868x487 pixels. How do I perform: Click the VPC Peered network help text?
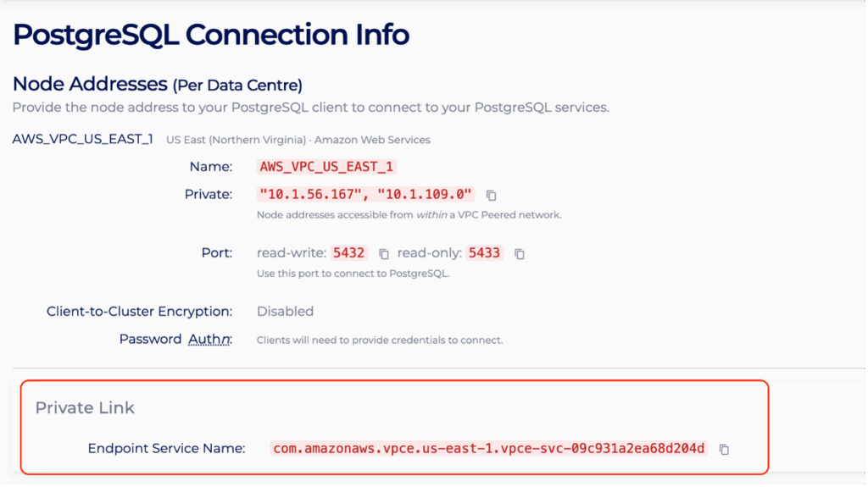(x=409, y=215)
